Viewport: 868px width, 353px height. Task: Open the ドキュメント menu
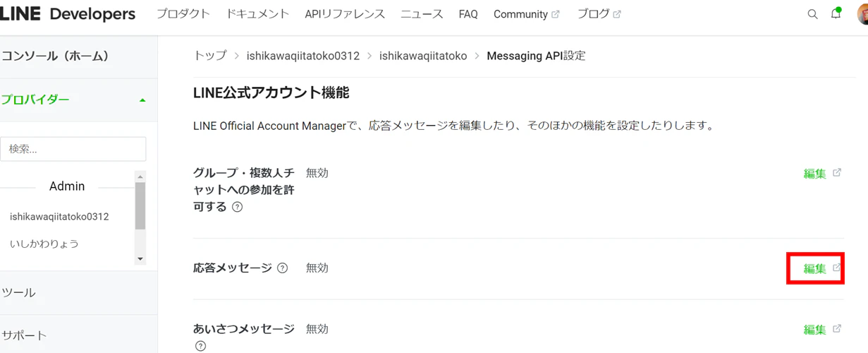(x=257, y=14)
